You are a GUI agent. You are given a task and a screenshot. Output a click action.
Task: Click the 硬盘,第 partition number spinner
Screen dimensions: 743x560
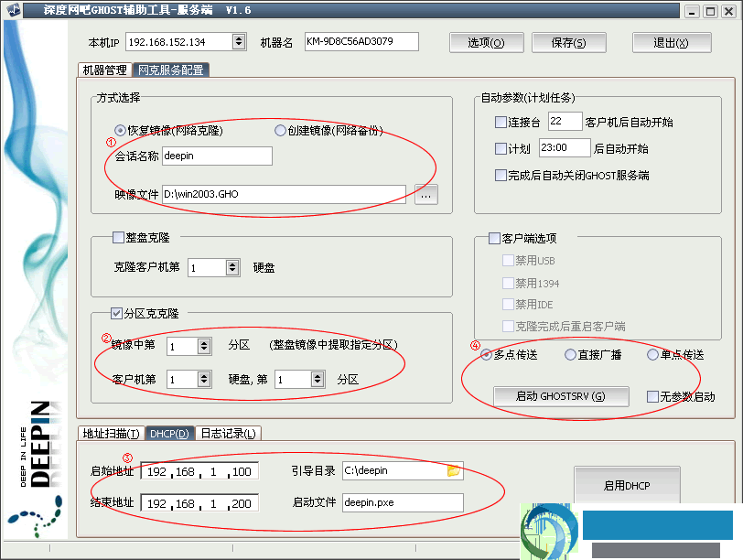(318, 379)
